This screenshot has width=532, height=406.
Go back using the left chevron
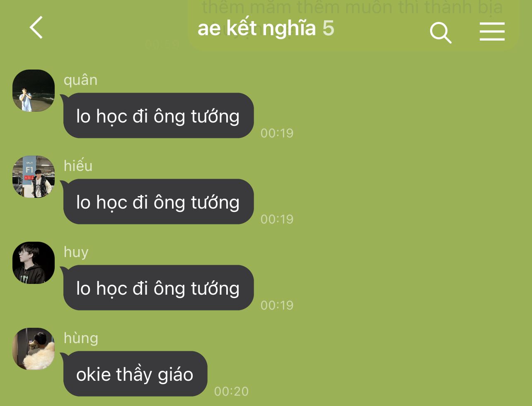pyautogui.click(x=36, y=28)
